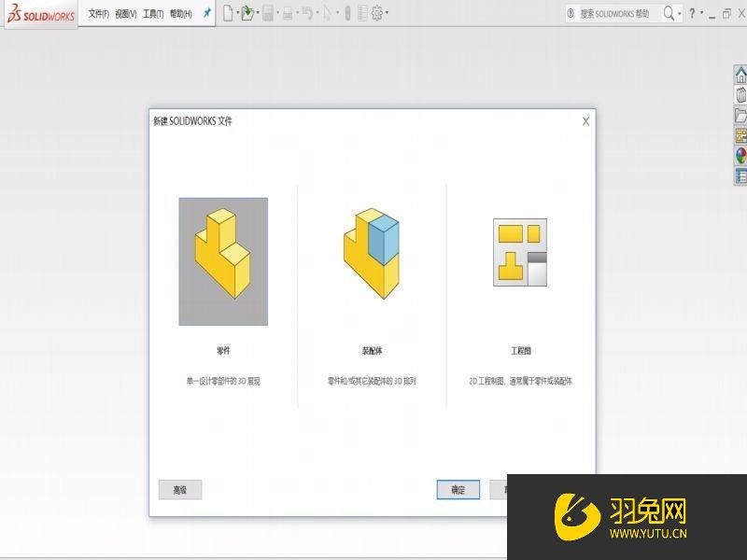Expand the Undo dropdown arrow
Image resolution: width=747 pixels, height=560 pixels.
(317, 13)
